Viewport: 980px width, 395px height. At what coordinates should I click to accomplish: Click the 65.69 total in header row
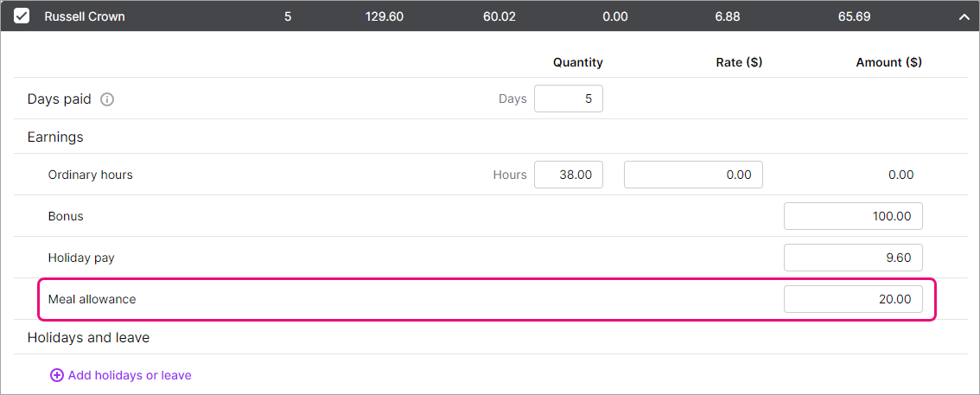click(x=853, y=16)
